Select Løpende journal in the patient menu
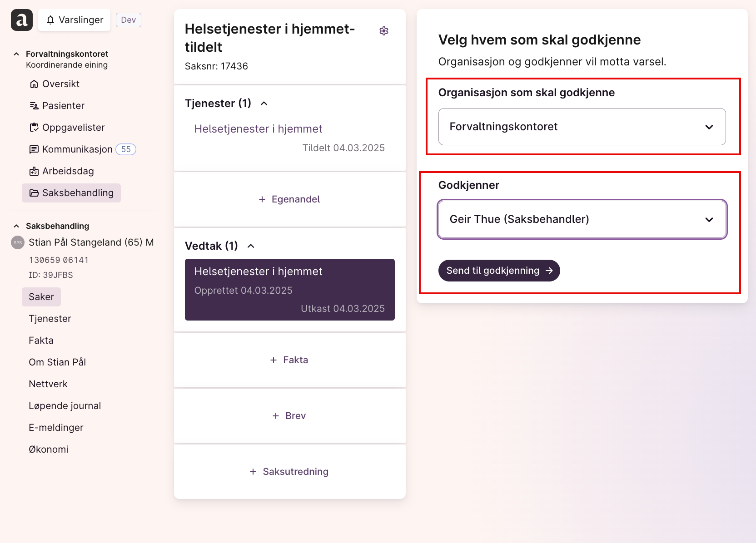 pyautogui.click(x=65, y=406)
